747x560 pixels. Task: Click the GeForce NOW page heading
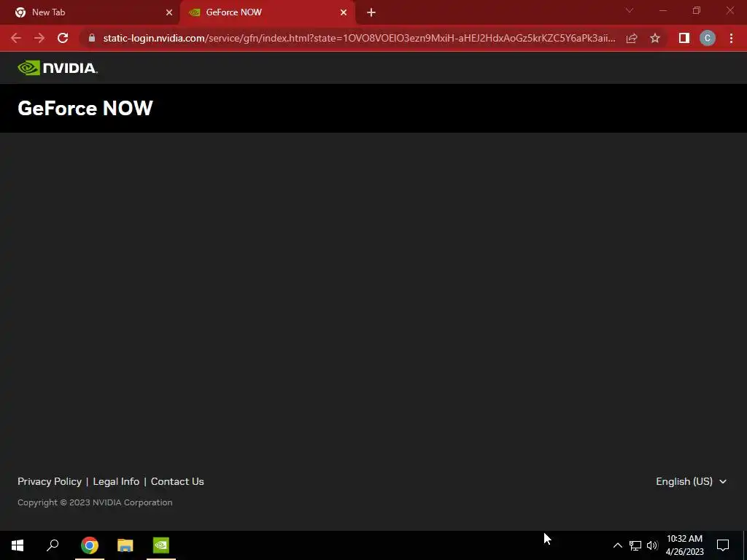85,108
